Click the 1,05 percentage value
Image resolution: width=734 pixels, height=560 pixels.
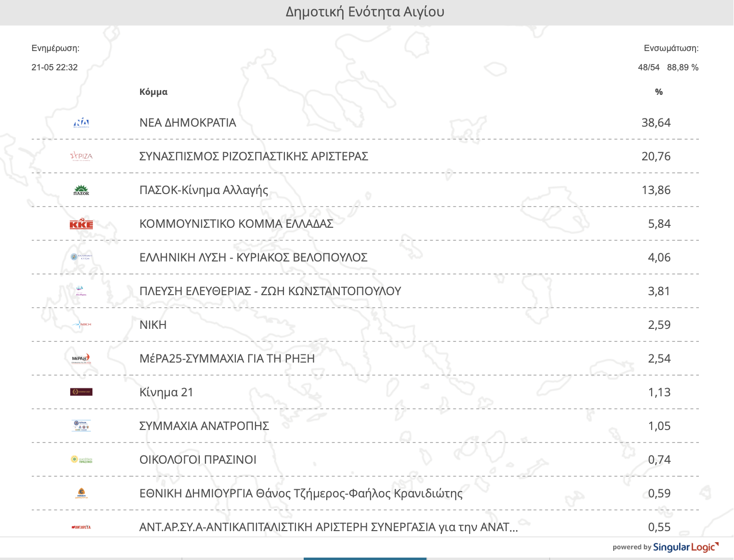(659, 426)
